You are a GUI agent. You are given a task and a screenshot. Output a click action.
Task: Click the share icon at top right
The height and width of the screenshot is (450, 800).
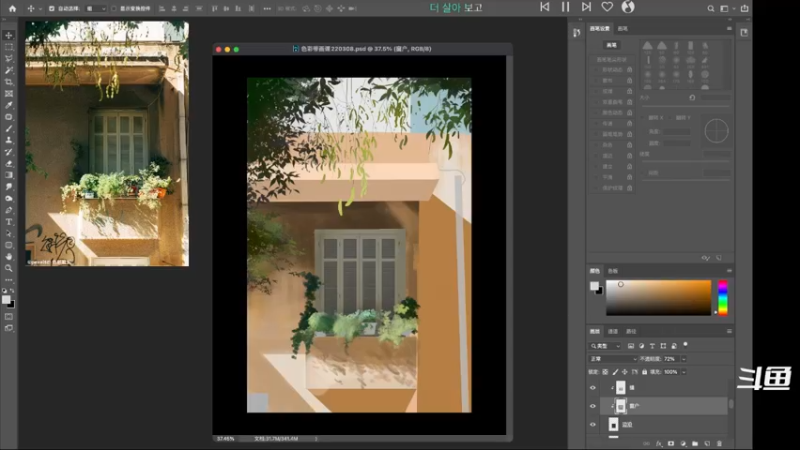744,9
